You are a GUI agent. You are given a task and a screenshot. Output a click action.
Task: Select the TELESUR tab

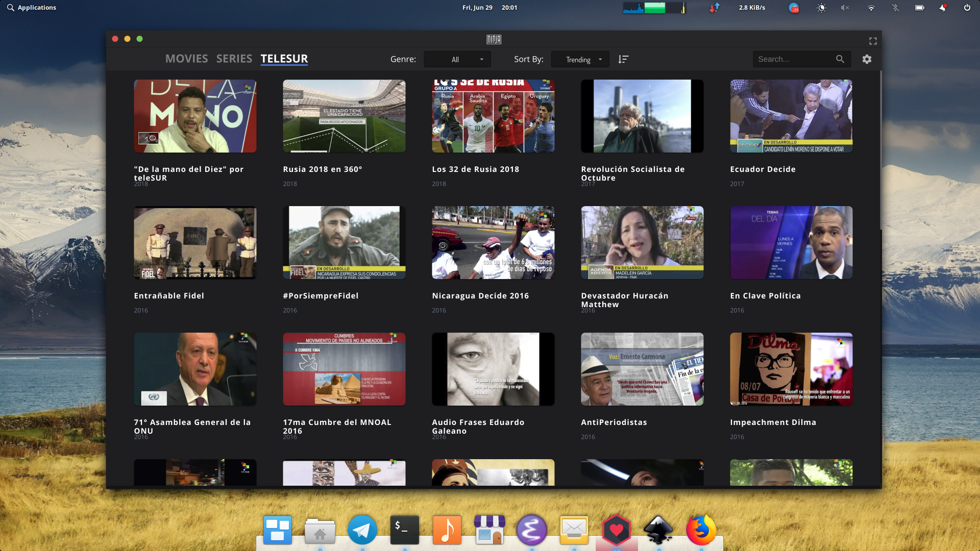tap(284, 59)
